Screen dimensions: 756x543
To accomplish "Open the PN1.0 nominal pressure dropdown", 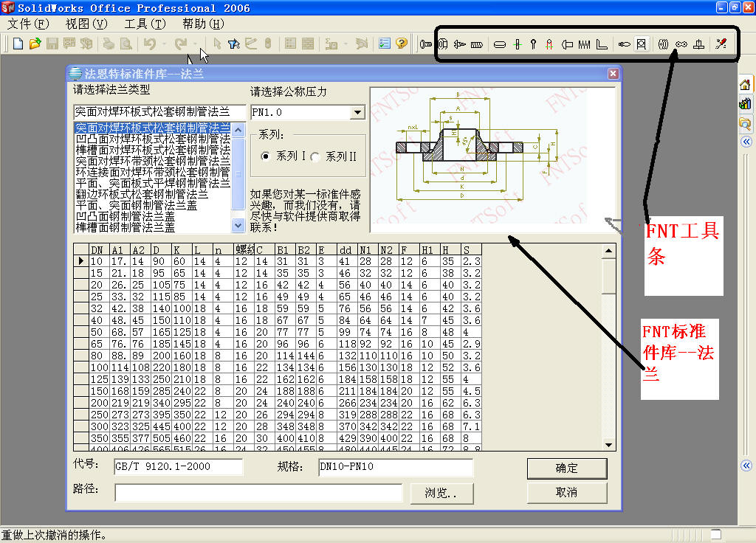I will tap(357, 112).
